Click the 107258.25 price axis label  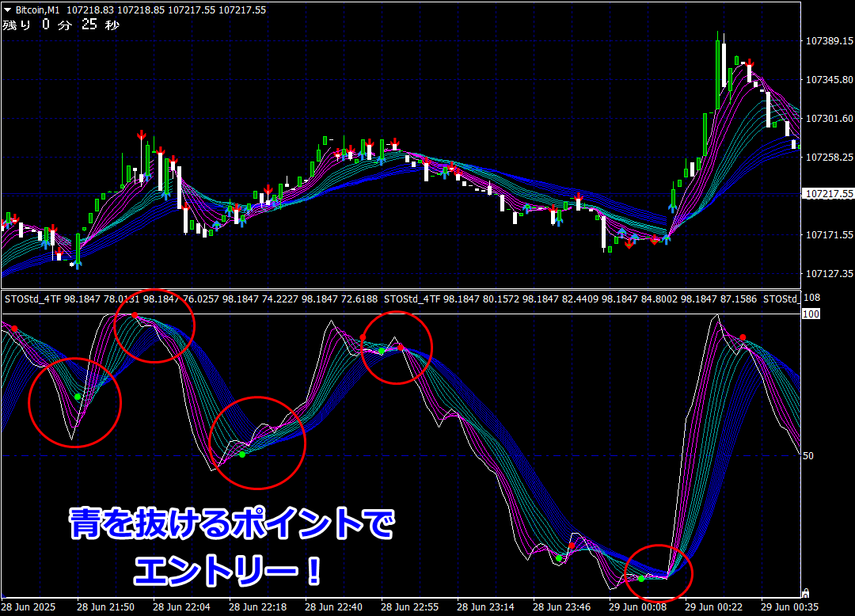pos(830,157)
